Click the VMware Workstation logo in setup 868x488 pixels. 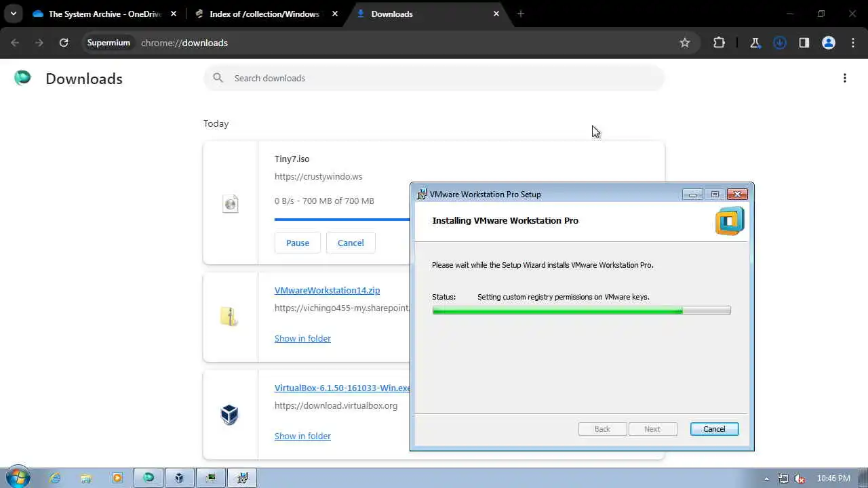tap(730, 221)
